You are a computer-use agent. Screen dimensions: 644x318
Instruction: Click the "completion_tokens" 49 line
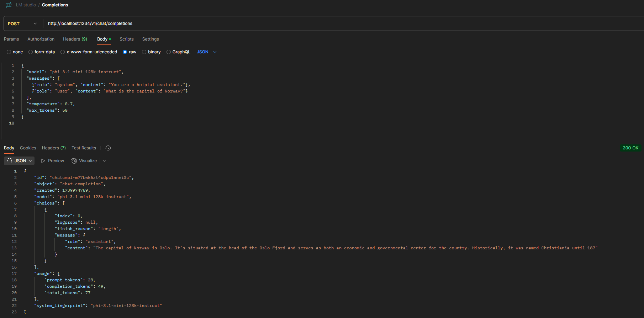point(75,286)
